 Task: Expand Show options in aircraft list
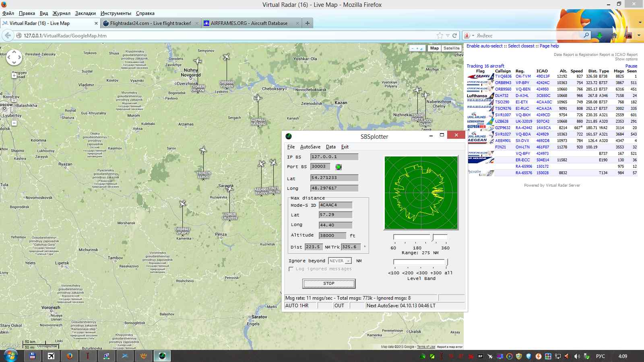coord(626,59)
